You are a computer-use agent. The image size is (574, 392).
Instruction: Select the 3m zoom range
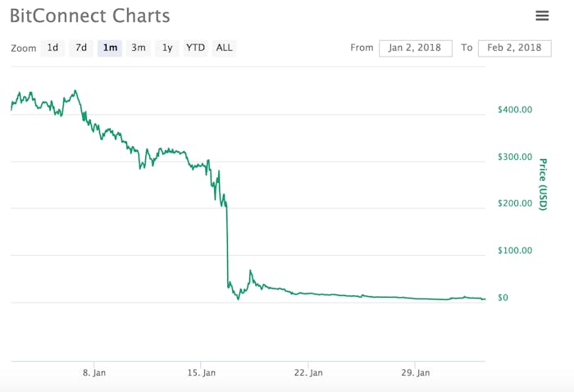[139, 48]
